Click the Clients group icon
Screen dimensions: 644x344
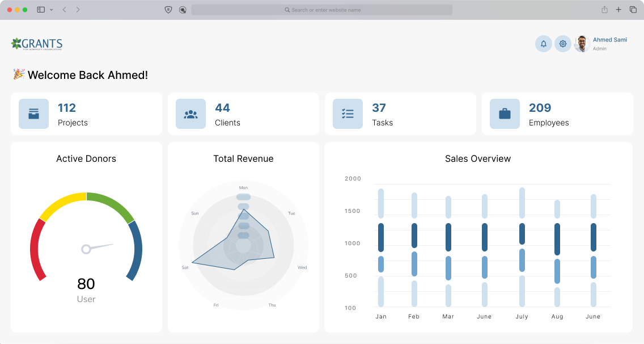[x=190, y=114]
